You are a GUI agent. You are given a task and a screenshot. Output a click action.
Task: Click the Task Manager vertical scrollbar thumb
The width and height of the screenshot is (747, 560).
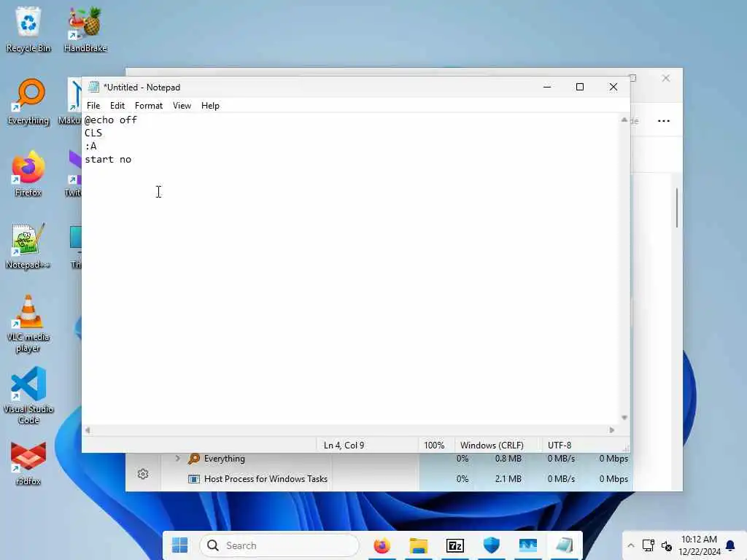pos(676,208)
